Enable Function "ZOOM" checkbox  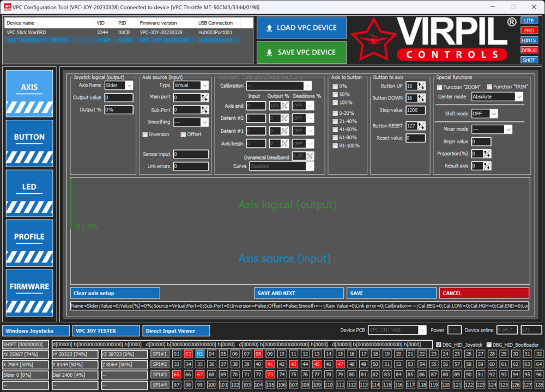click(440, 87)
